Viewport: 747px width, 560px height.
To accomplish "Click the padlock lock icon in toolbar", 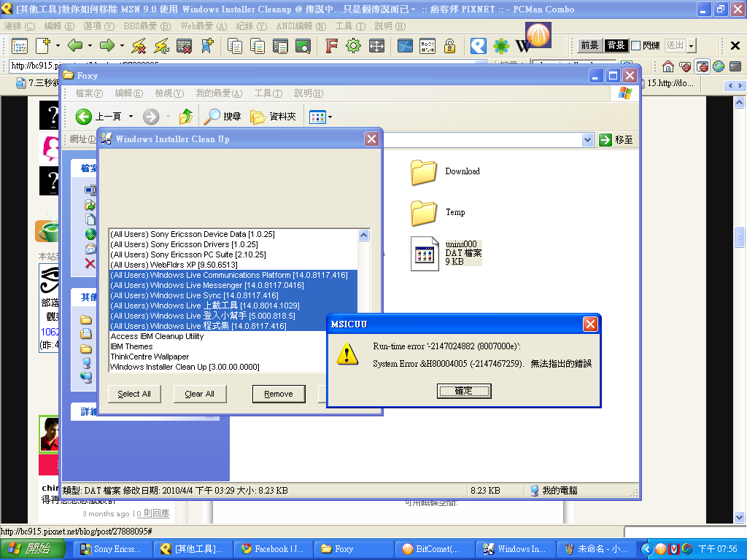I will 449,46.
